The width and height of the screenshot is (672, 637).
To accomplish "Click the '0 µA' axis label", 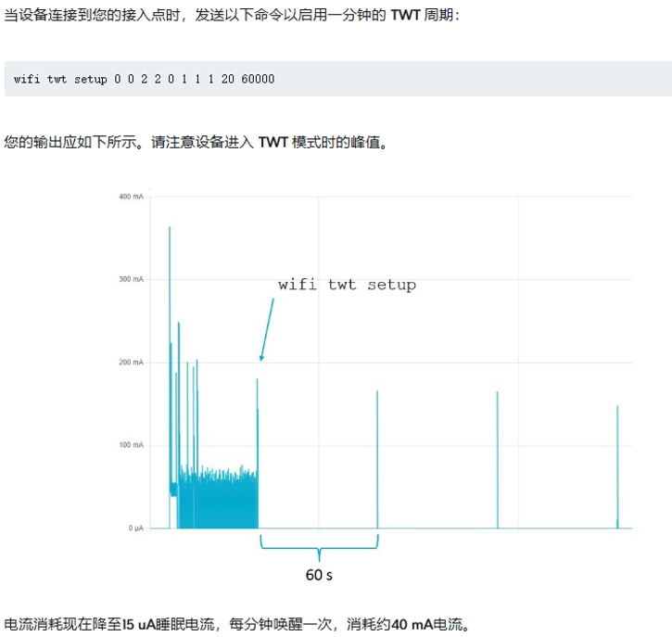I will coord(136,529).
